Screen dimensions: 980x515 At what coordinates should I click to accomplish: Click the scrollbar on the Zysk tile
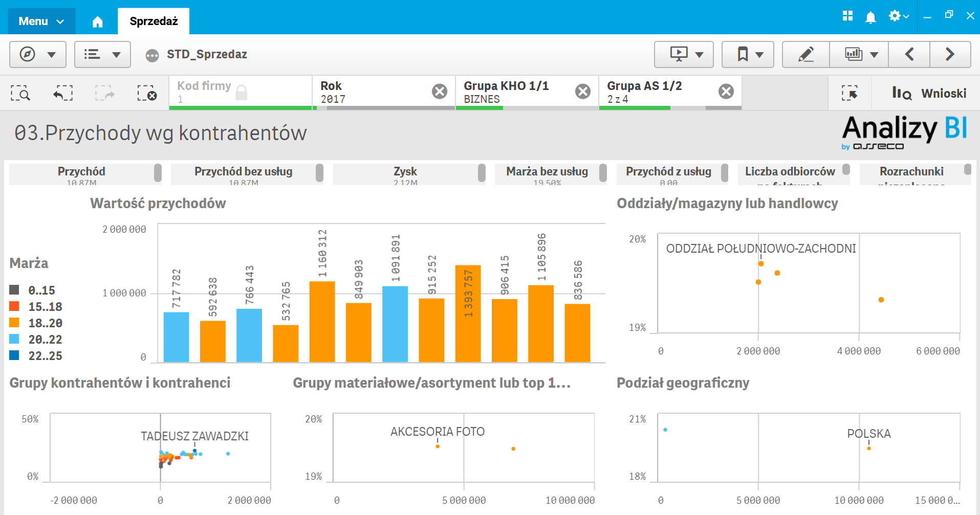pos(482,173)
